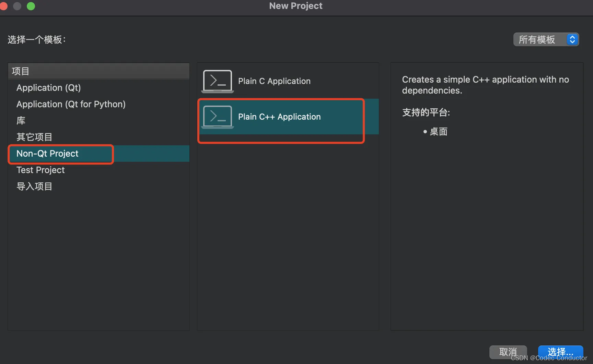
Task: Click the 桌面 supported platform entry
Action: tap(439, 132)
